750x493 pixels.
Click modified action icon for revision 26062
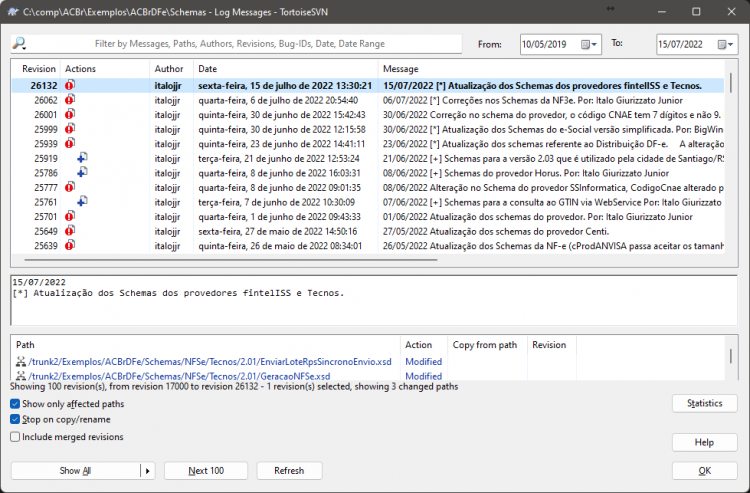click(x=70, y=100)
